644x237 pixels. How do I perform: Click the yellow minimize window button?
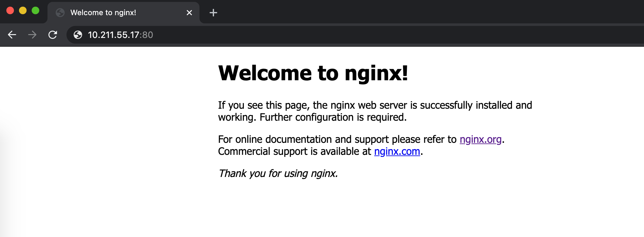[x=23, y=10]
